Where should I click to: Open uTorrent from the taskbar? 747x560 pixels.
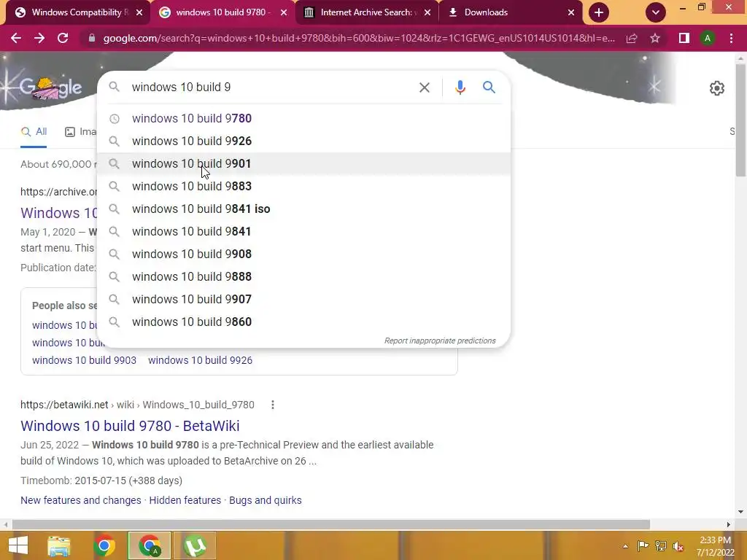[195, 545]
